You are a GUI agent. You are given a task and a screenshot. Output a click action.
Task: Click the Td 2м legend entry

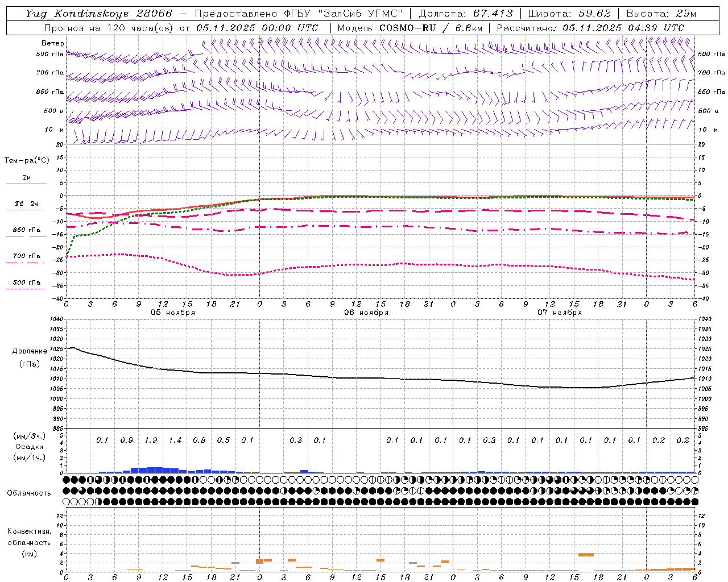[x=27, y=203]
